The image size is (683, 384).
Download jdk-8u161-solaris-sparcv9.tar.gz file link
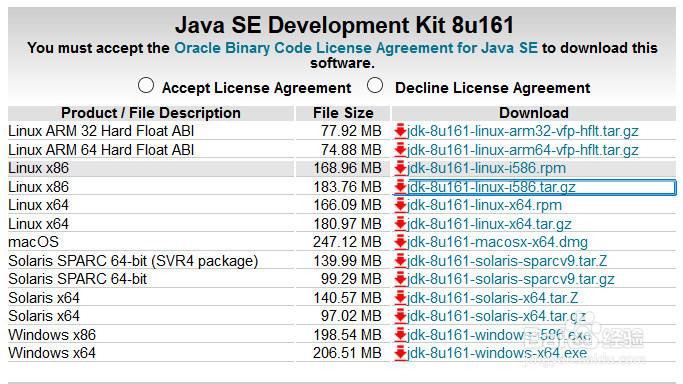pyautogui.click(x=511, y=279)
